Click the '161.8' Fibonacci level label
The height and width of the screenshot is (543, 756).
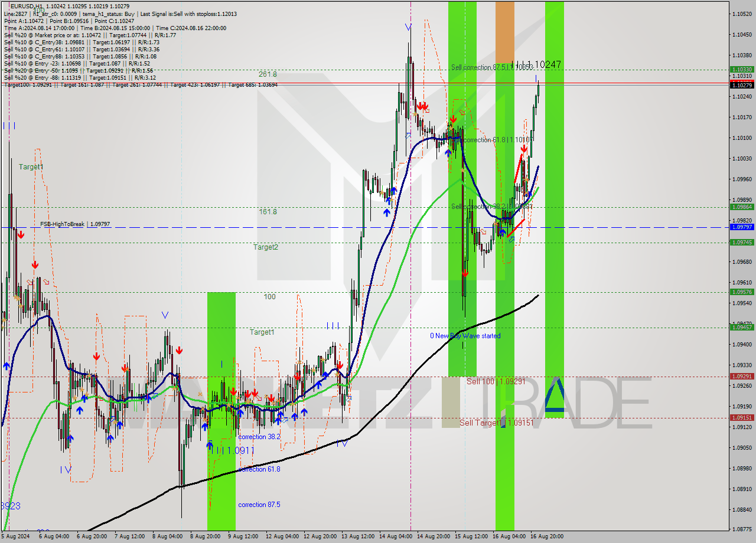coord(268,211)
